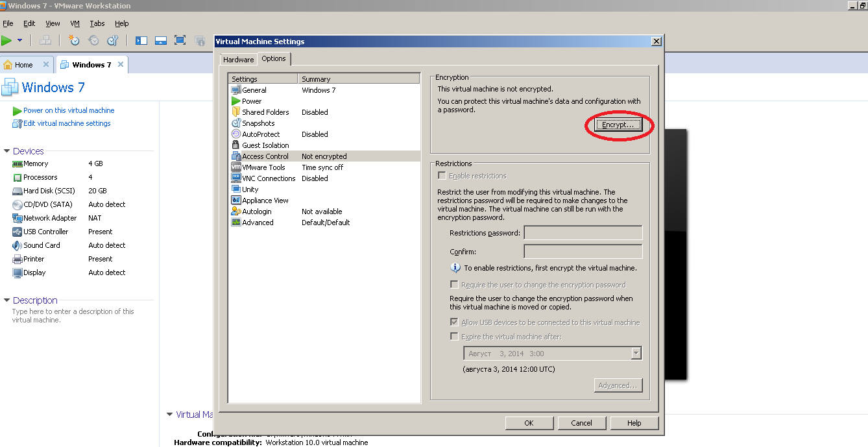This screenshot has height=447, width=868.
Task: Select Shared Folders in settings list
Action: click(x=325, y=112)
